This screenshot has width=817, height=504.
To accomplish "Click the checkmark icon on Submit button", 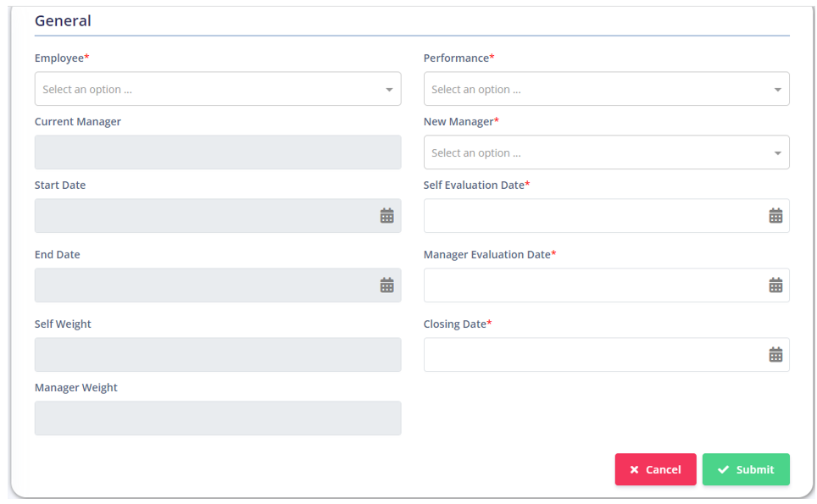I will [723, 469].
